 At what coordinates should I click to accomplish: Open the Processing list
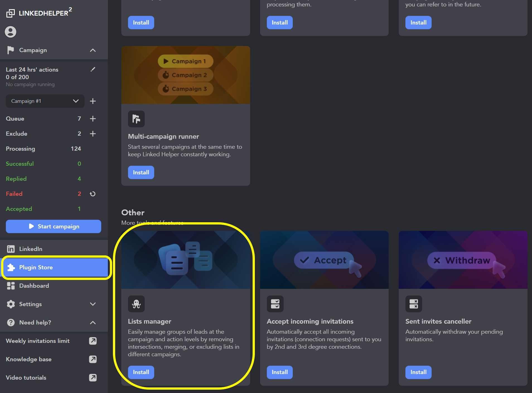click(20, 149)
